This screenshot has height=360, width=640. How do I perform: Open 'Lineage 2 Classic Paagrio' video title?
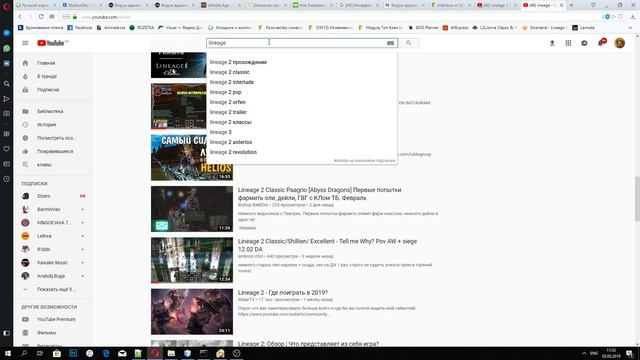point(320,194)
